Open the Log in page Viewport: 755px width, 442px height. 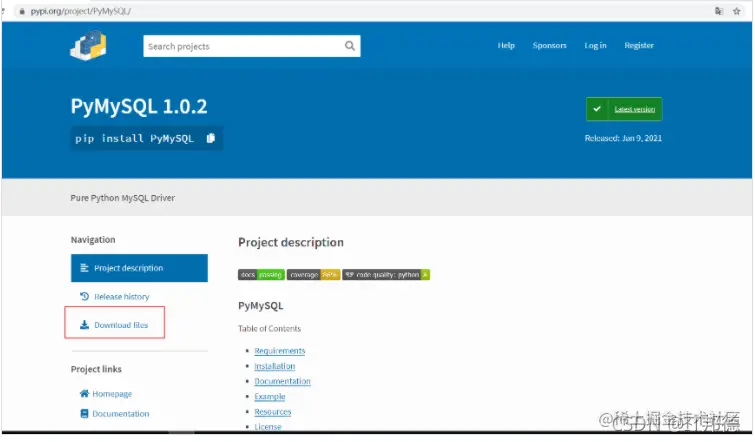[595, 45]
